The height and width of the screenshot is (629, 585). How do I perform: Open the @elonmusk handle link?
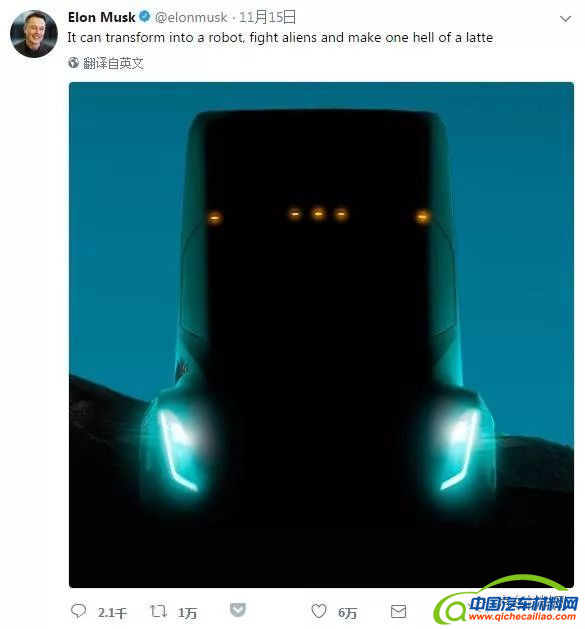pos(191,17)
